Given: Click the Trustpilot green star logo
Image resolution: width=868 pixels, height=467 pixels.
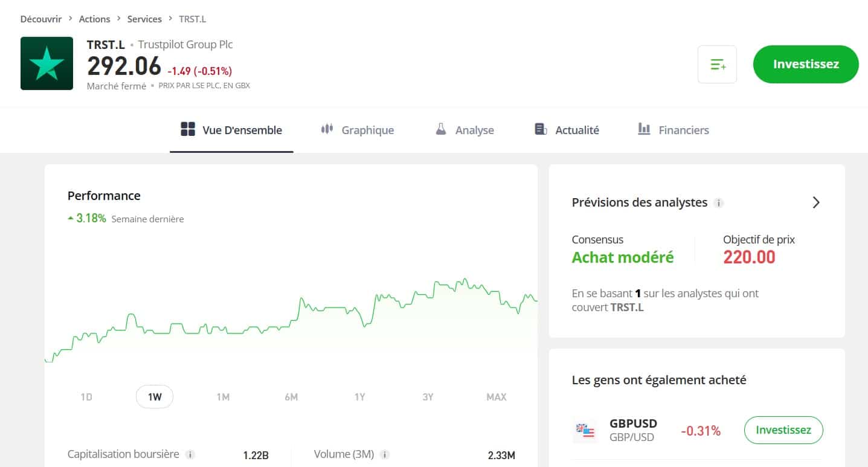Looking at the screenshot, I should [47, 63].
